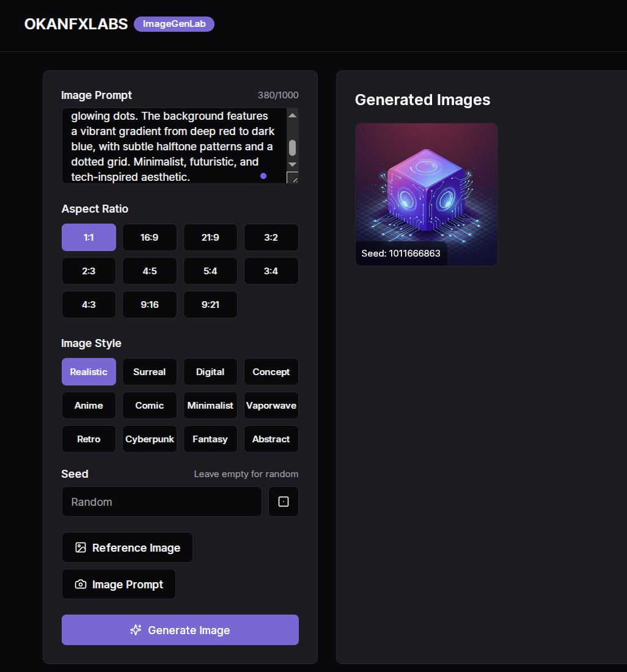This screenshot has height=672, width=627.
Task: Choose the Anime image style
Action: [x=89, y=405]
